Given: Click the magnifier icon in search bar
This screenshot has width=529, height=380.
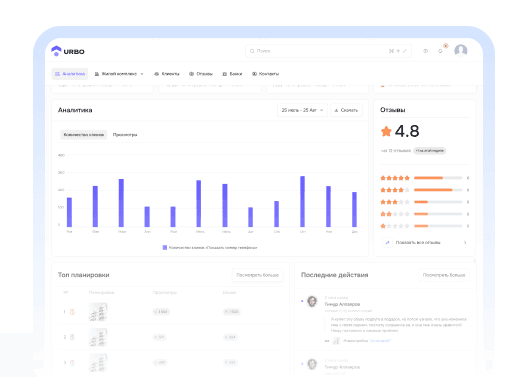Looking at the screenshot, I should (x=252, y=51).
